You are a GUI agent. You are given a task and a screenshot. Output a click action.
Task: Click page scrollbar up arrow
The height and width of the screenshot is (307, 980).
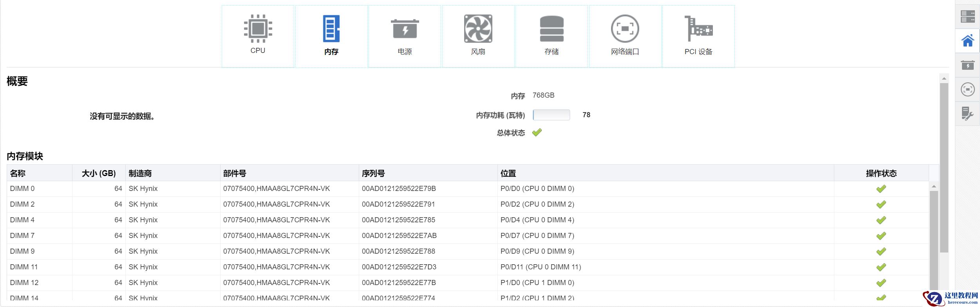[944, 78]
